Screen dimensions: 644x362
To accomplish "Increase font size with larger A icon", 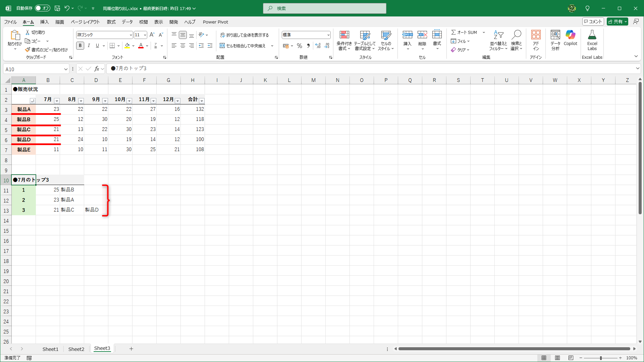I will tap(152, 35).
